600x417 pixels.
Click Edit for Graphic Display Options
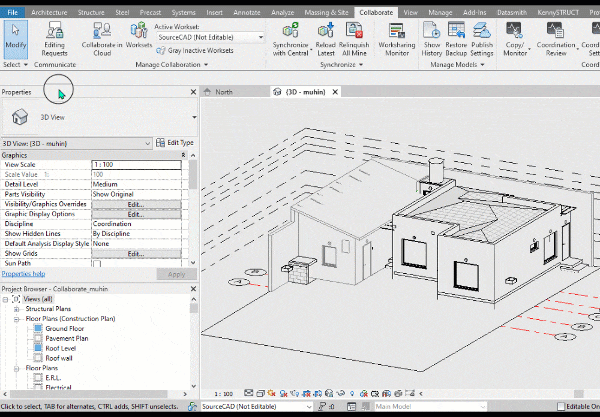[136, 214]
